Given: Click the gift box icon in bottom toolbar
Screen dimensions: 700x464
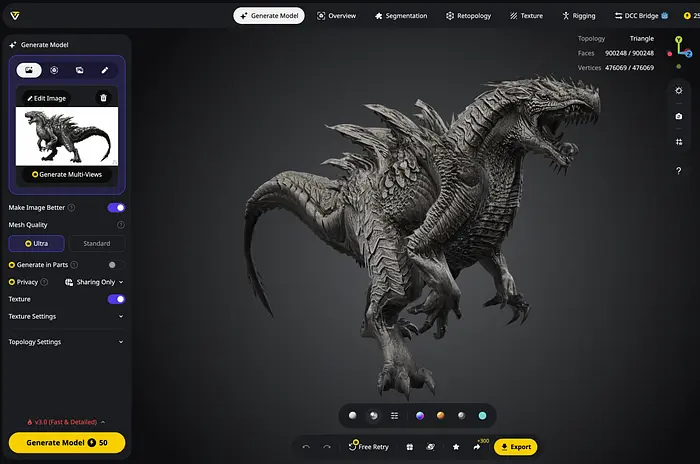Looking at the screenshot, I should [407, 447].
